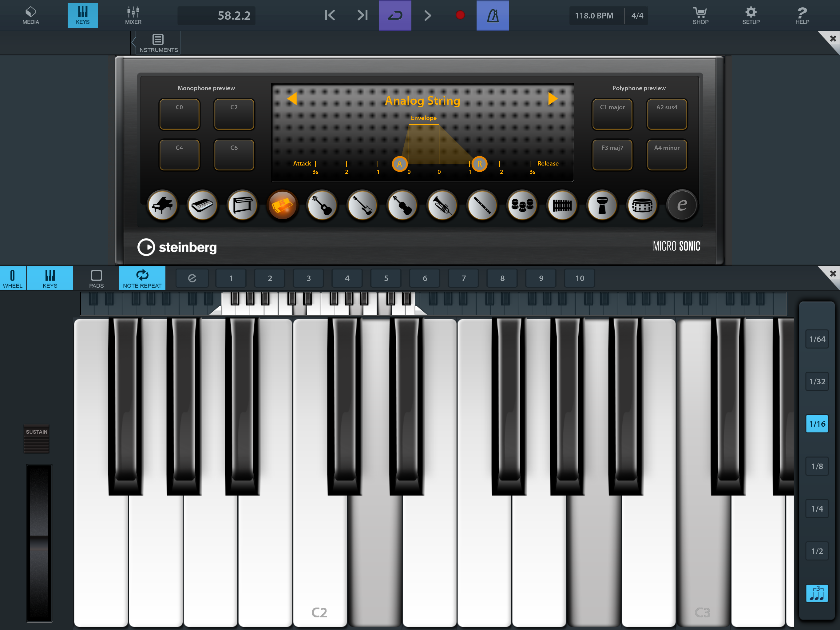Image resolution: width=840 pixels, height=630 pixels.
Task: Select the snare drum kit icon
Action: tap(642, 205)
